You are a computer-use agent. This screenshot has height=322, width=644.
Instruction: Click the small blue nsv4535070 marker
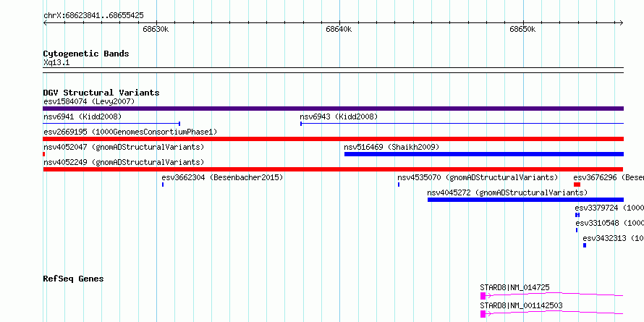tap(399, 185)
